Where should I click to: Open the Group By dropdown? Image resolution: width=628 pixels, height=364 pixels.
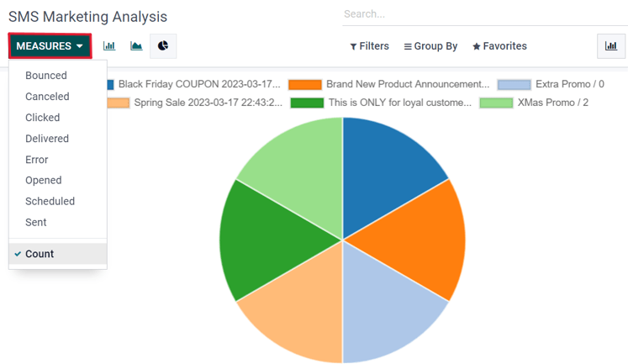click(x=430, y=46)
